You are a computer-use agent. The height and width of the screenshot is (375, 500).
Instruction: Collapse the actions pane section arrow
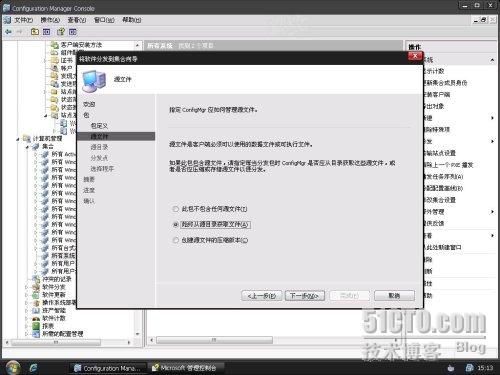point(492,60)
